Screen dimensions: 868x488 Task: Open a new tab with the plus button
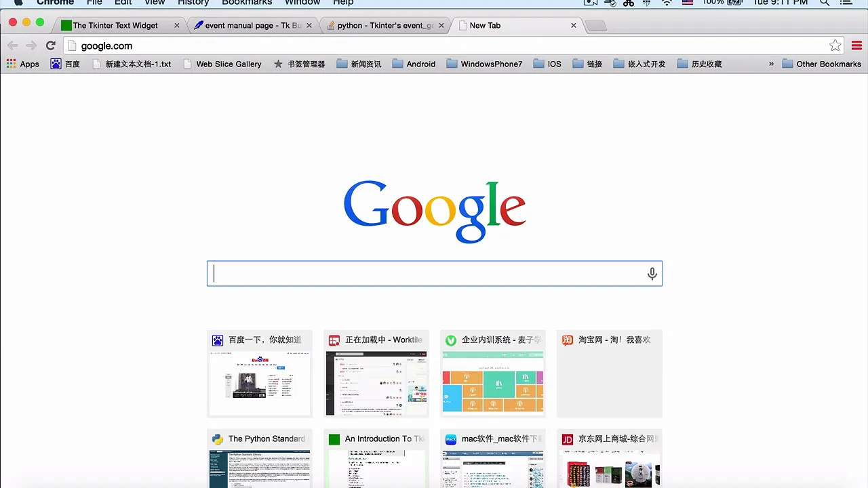[x=596, y=26]
